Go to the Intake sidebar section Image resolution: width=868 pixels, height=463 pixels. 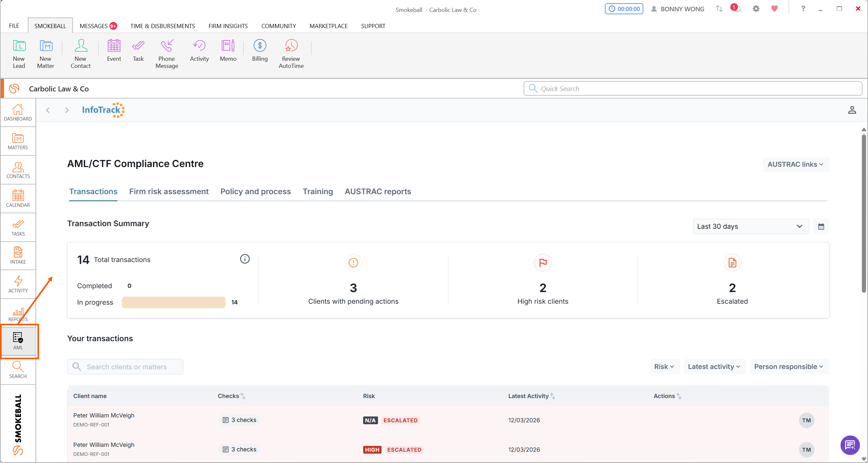pyautogui.click(x=18, y=255)
